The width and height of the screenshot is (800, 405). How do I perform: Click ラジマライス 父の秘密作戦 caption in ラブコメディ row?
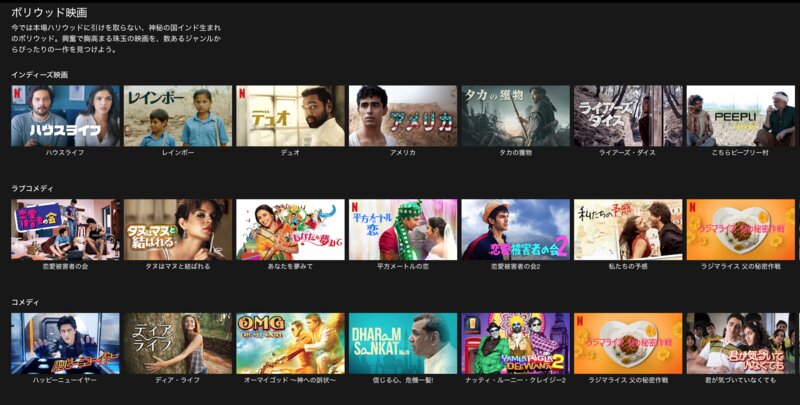pyautogui.click(x=740, y=266)
